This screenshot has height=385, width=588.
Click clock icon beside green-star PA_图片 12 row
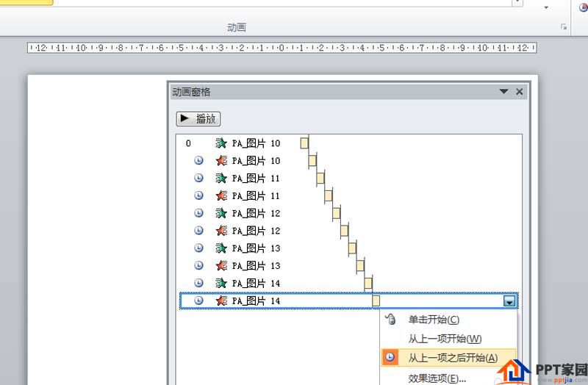198,213
